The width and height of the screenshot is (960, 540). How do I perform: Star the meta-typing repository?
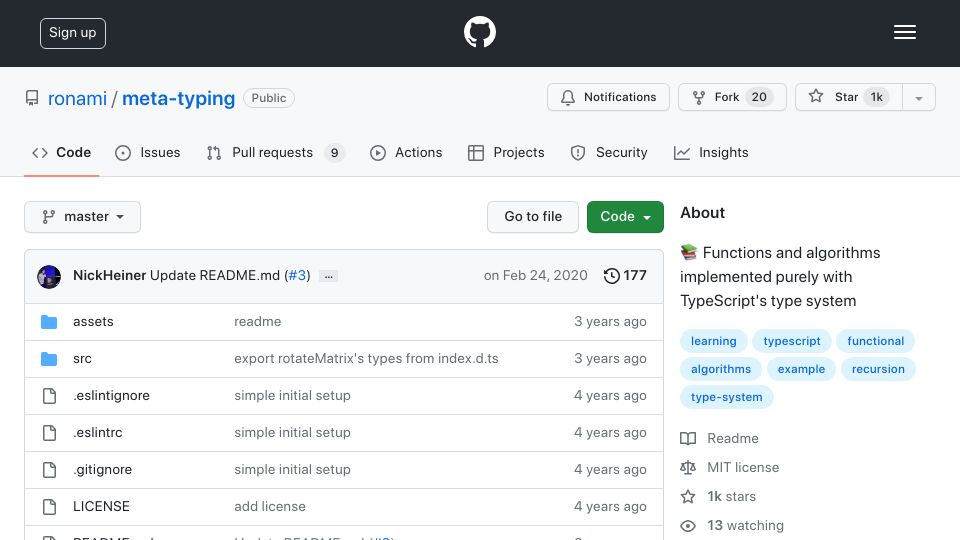849,97
